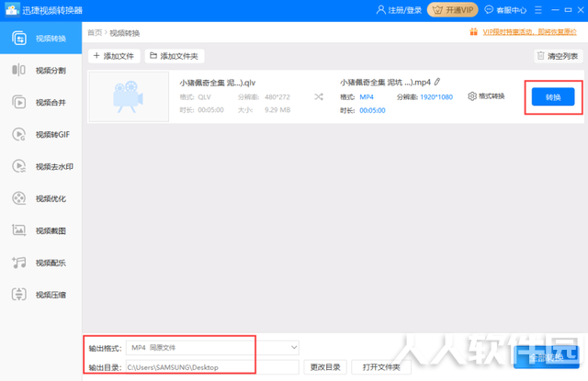Click the 注册/登录 user icon
This screenshot has height=381, width=588.
(380, 10)
